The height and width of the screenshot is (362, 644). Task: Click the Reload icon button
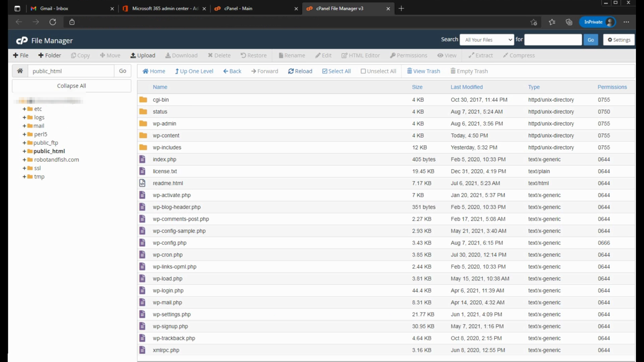pyautogui.click(x=291, y=71)
